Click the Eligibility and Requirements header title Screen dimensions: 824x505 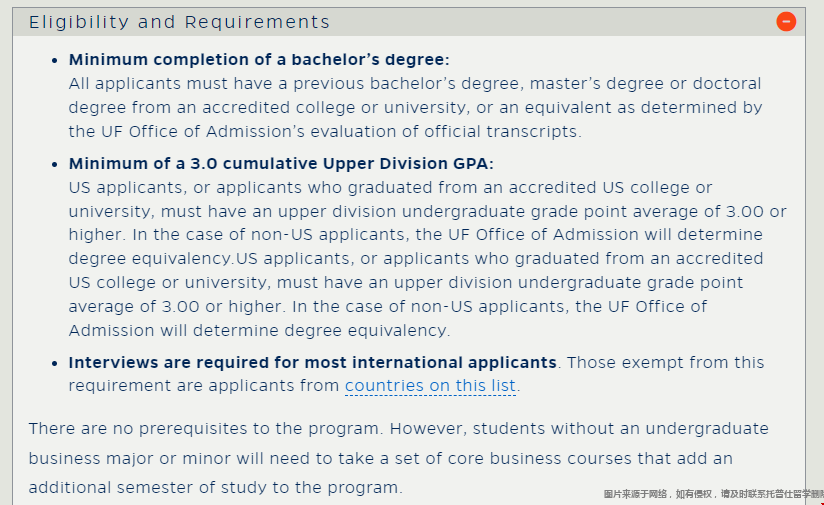179,22
